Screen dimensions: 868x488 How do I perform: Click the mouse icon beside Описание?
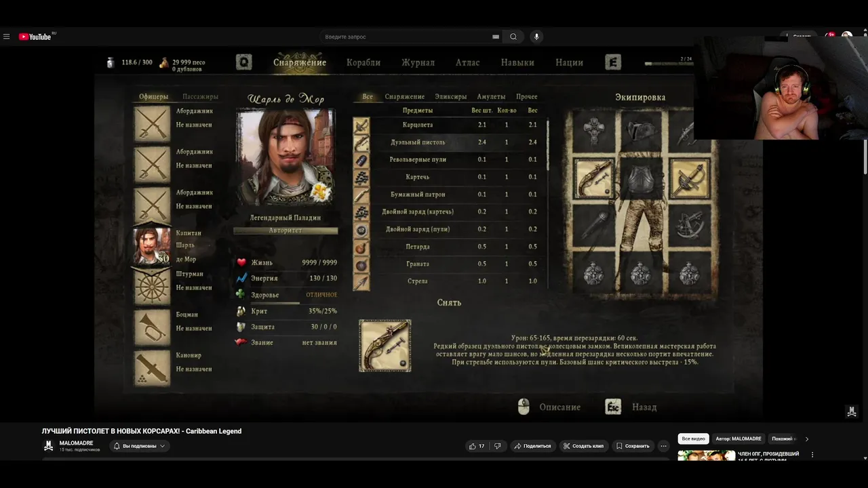[524, 407]
